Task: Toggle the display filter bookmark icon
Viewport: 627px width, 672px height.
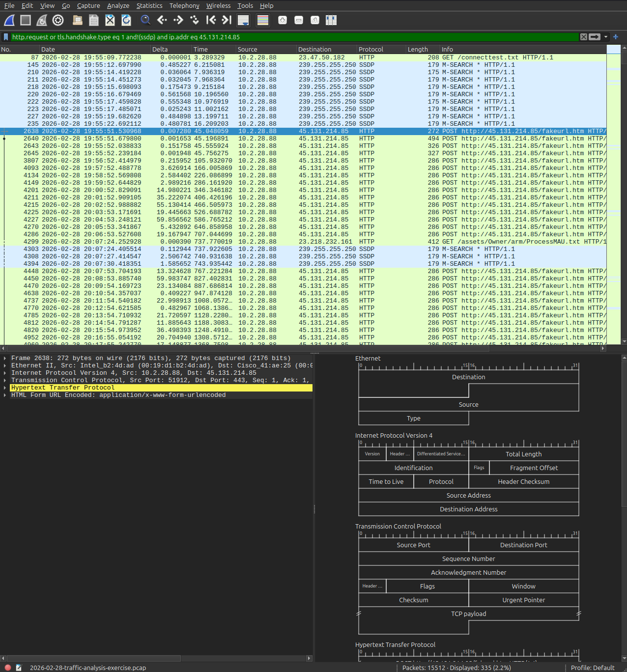Action: (6, 37)
